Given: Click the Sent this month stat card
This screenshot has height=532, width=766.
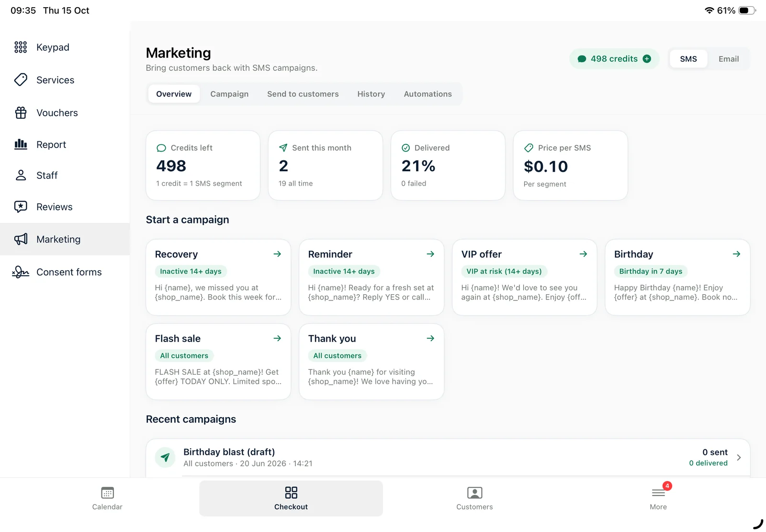Looking at the screenshot, I should [x=326, y=166].
